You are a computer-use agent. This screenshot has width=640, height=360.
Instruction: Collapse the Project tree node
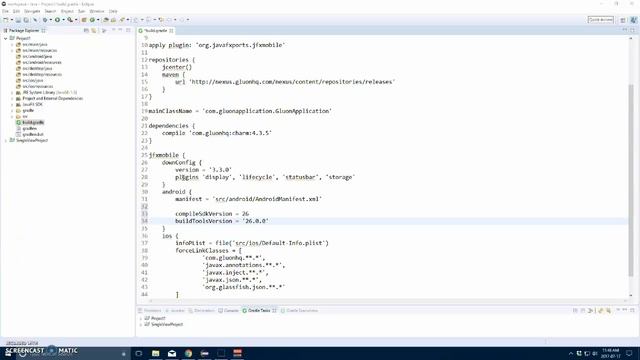[x=6, y=38]
